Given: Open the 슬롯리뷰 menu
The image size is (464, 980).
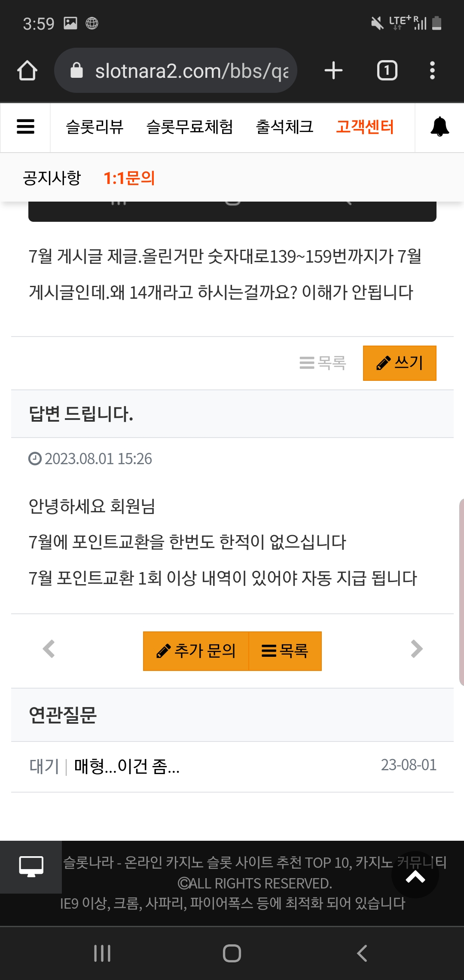Looking at the screenshot, I should (x=95, y=127).
